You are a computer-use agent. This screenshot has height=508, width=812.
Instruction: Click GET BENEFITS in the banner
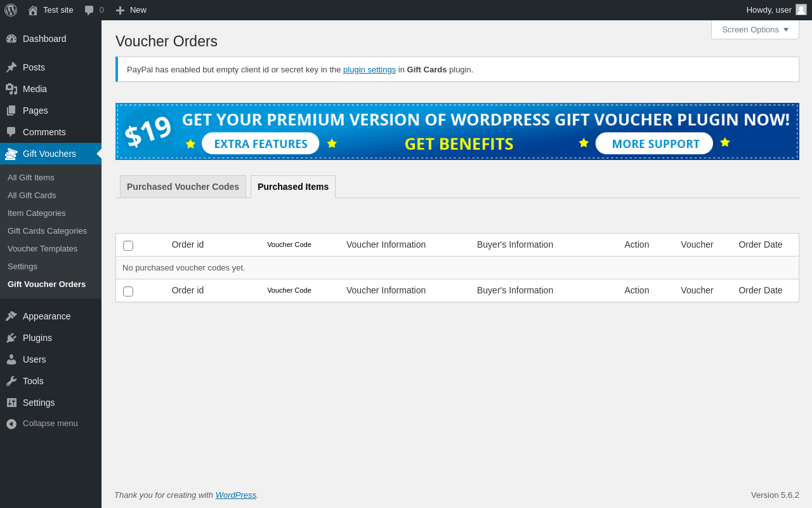click(459, 144)
